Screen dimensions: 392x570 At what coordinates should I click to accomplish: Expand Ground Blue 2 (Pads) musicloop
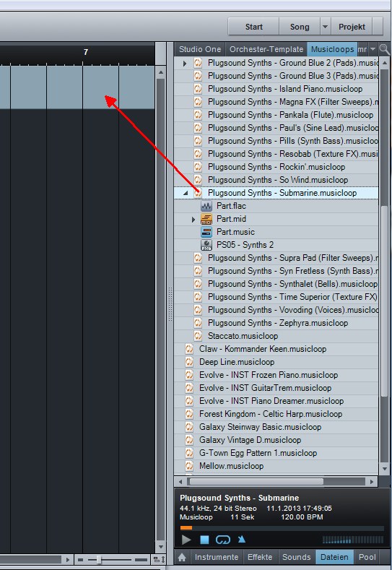pos(185,64)
